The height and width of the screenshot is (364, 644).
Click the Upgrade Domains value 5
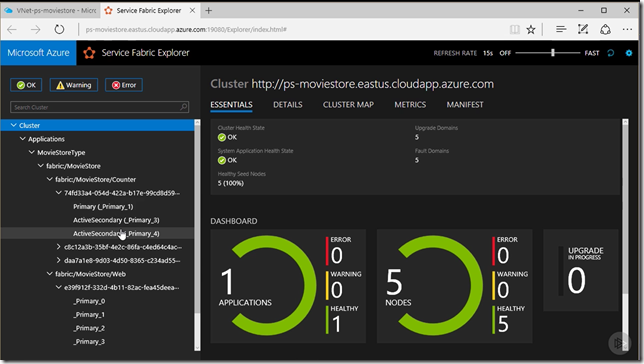(417, 137)
